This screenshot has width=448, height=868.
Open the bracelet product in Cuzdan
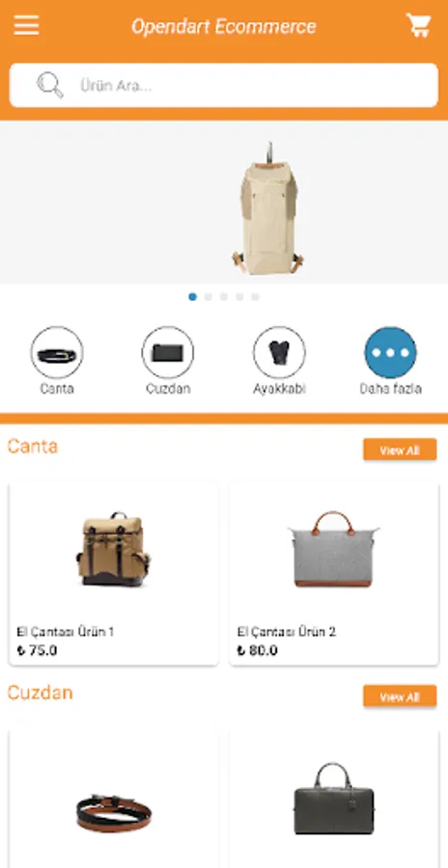coord(114,813)
